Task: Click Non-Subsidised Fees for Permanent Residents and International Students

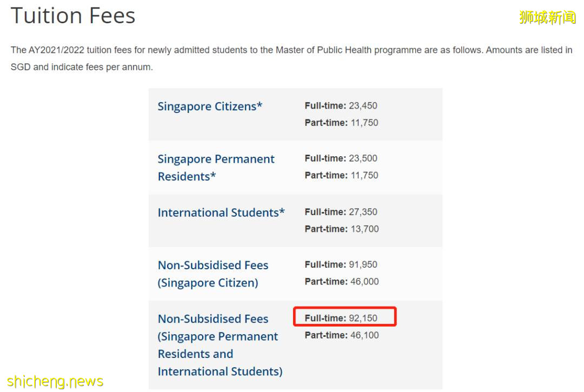Action: click(x=220, y=345)
